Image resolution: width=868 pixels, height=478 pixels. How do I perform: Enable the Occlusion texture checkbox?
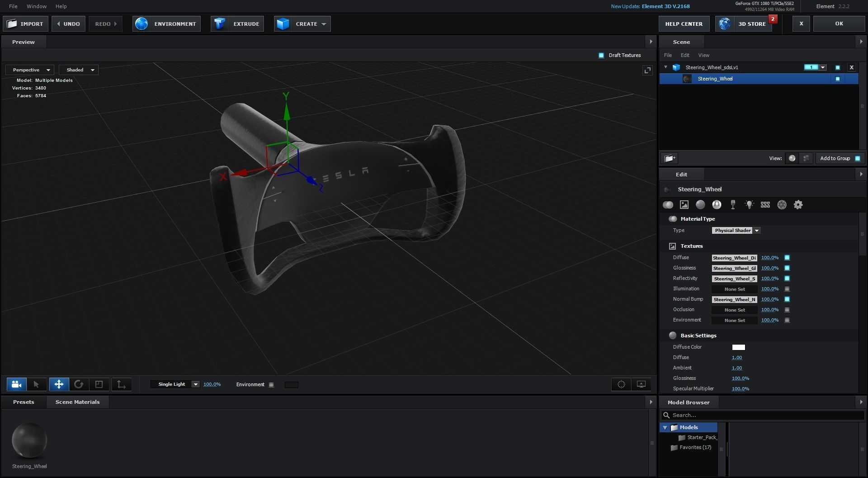click(x=787, y=310)
